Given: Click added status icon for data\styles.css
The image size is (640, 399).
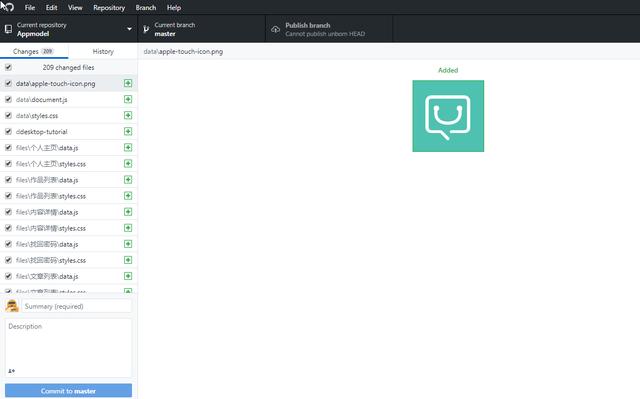Looking at the screenshot, I should click(128, 115).
